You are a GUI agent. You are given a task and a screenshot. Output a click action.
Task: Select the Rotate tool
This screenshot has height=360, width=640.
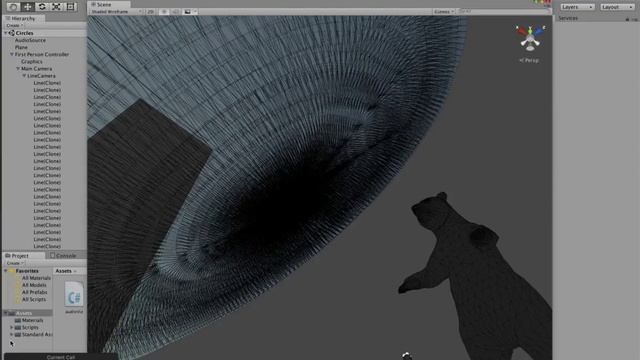pyautogui.click(x=42, y=7)
